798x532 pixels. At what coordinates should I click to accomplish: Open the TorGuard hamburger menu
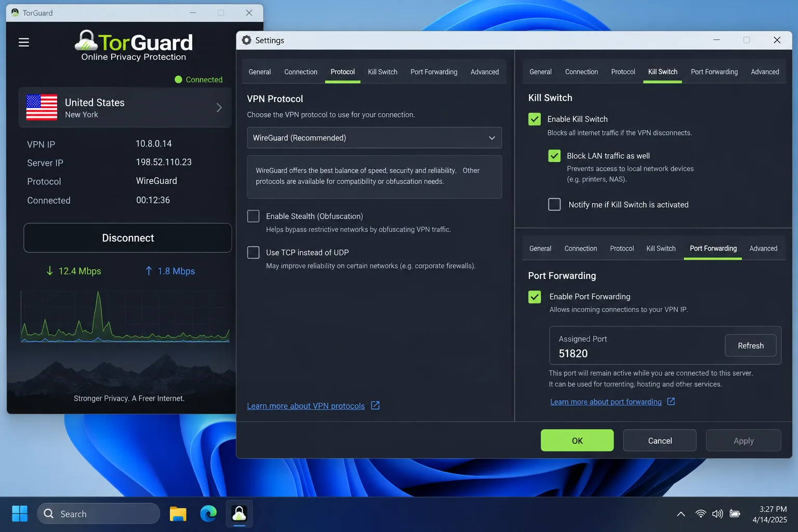24,43
